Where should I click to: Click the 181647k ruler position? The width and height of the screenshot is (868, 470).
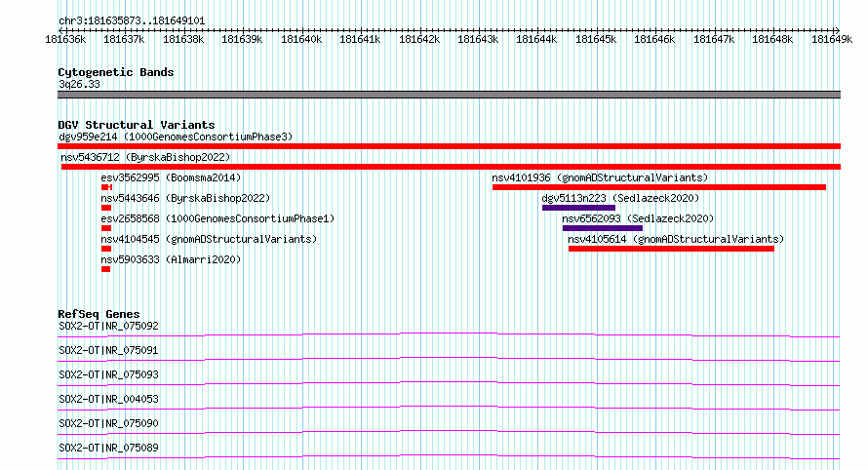714,39
